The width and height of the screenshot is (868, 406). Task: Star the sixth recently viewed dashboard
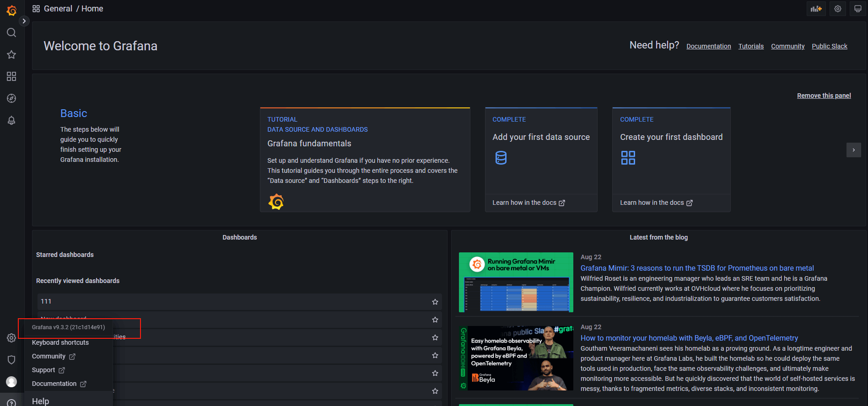(x=435, y=391)
